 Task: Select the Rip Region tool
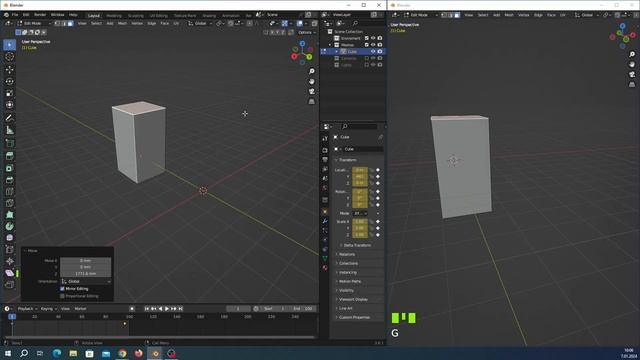[9, 285]
